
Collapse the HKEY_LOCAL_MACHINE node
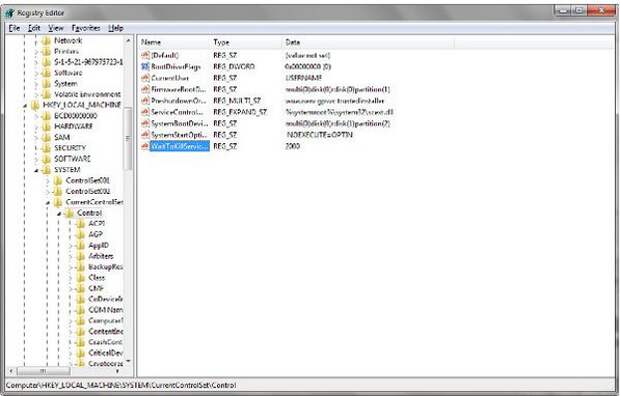coord(25,106)
